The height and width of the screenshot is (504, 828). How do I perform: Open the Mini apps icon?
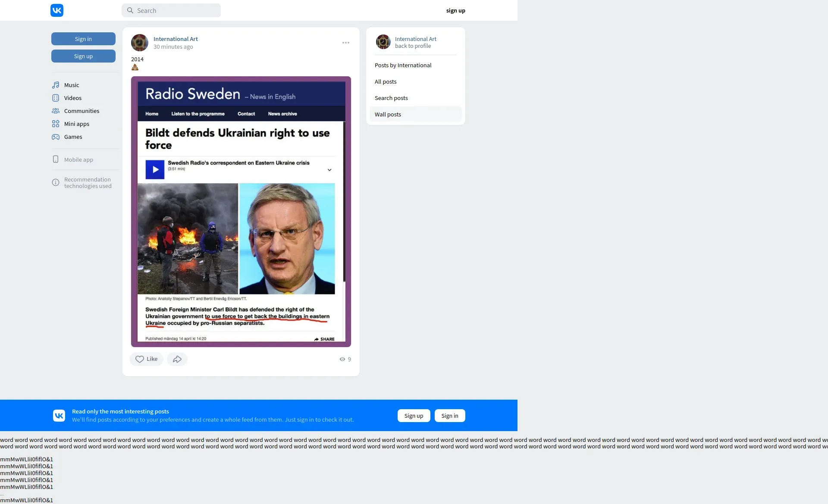(56, 124)
